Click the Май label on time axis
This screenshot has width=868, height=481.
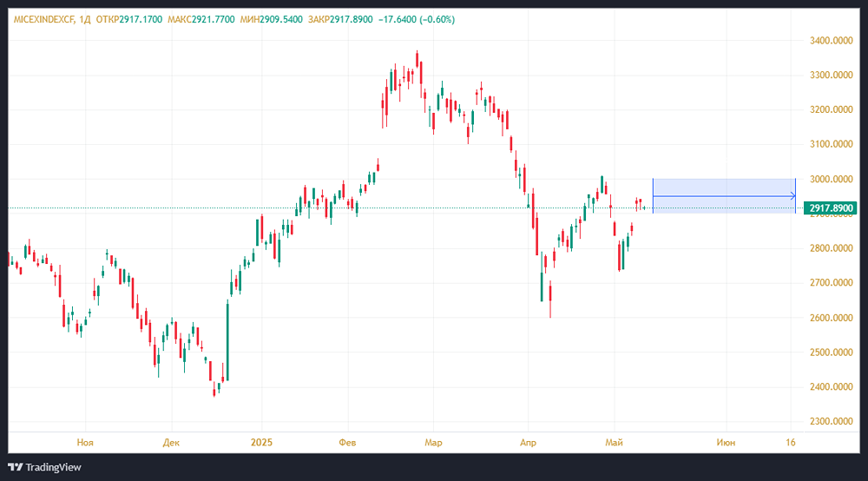[615, 443]
